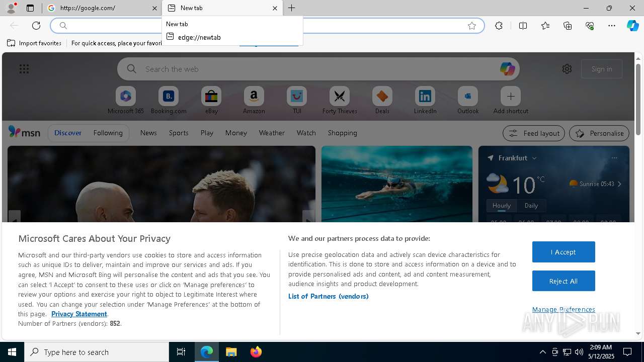644x362 pixels.
Task: Accept cookies with I Accept
Action: [563, 252]
